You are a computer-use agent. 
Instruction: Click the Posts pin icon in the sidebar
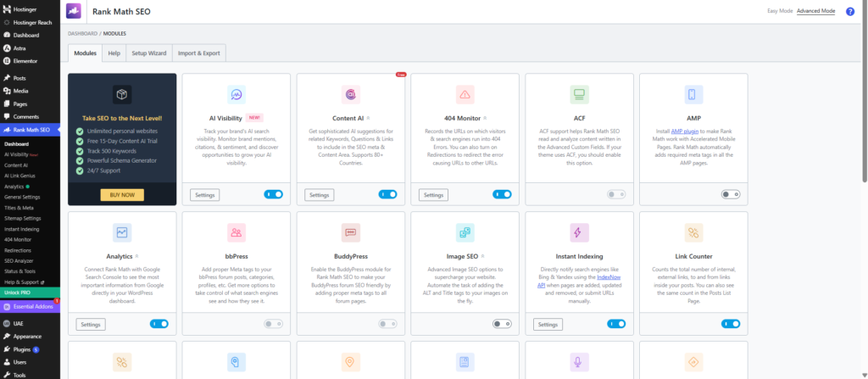(x=7, y=78)
